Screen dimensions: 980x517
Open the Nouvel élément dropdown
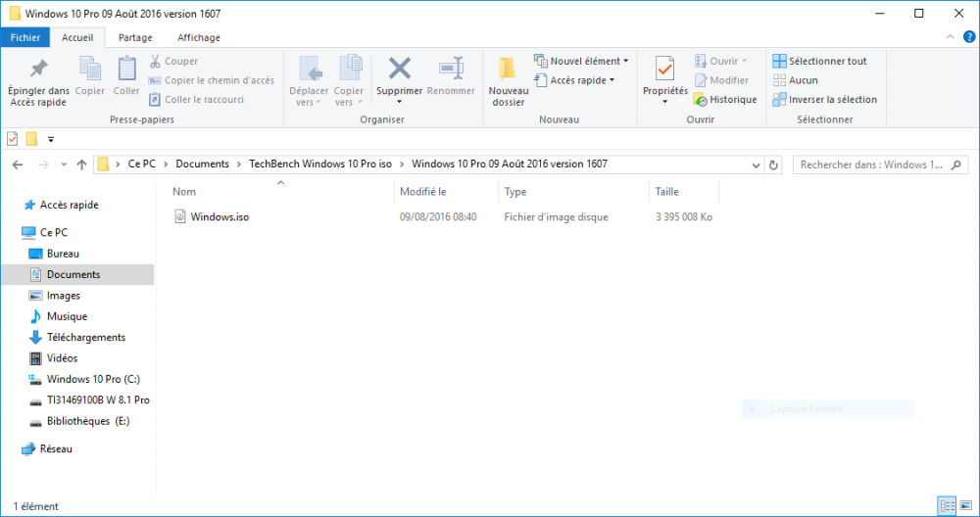tap(580, 61)
